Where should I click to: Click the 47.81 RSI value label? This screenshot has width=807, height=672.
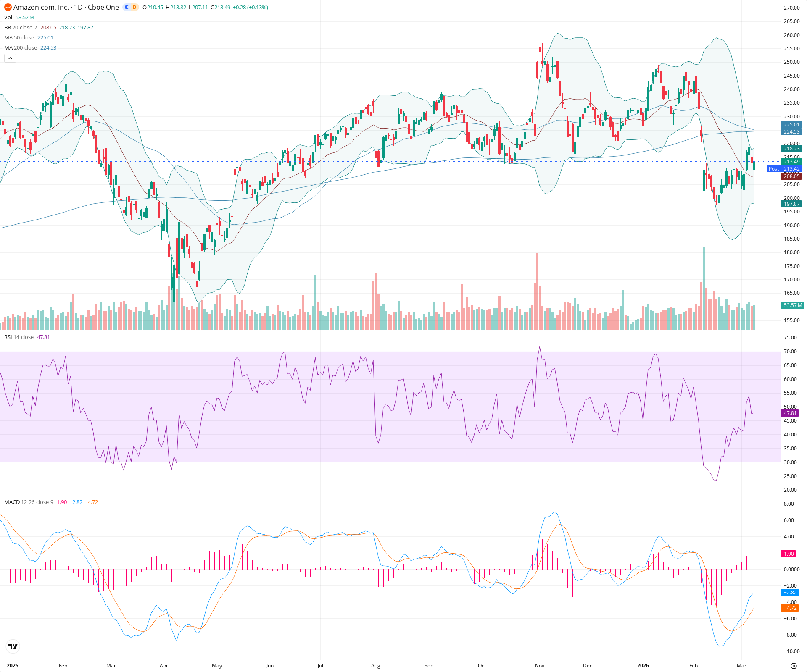coord(791,413)
